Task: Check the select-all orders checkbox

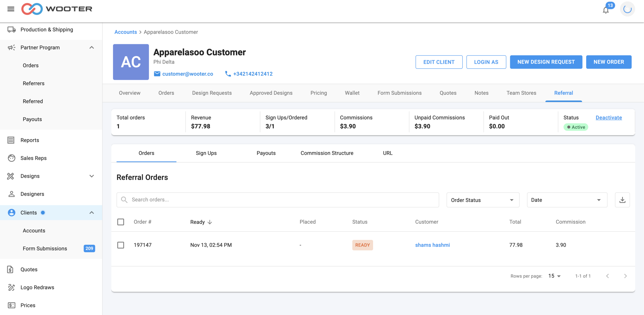Action: click(121, 222)
